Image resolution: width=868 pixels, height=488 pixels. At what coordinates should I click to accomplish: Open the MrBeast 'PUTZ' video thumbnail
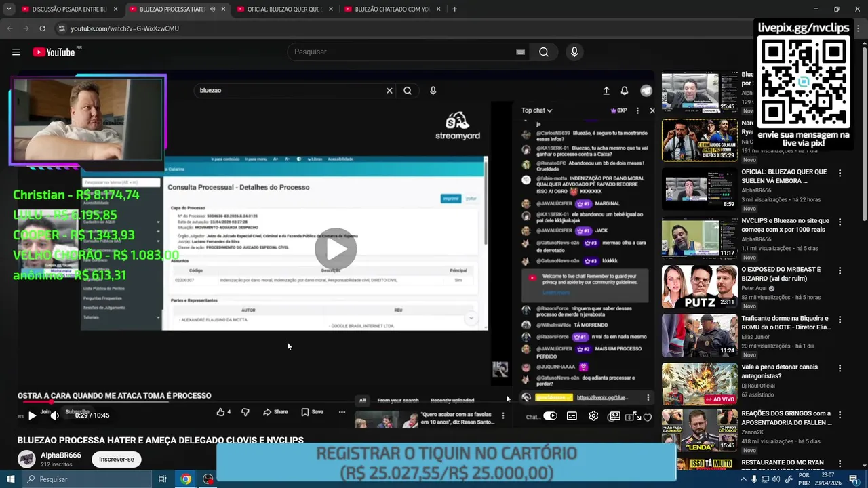[699, 287]
